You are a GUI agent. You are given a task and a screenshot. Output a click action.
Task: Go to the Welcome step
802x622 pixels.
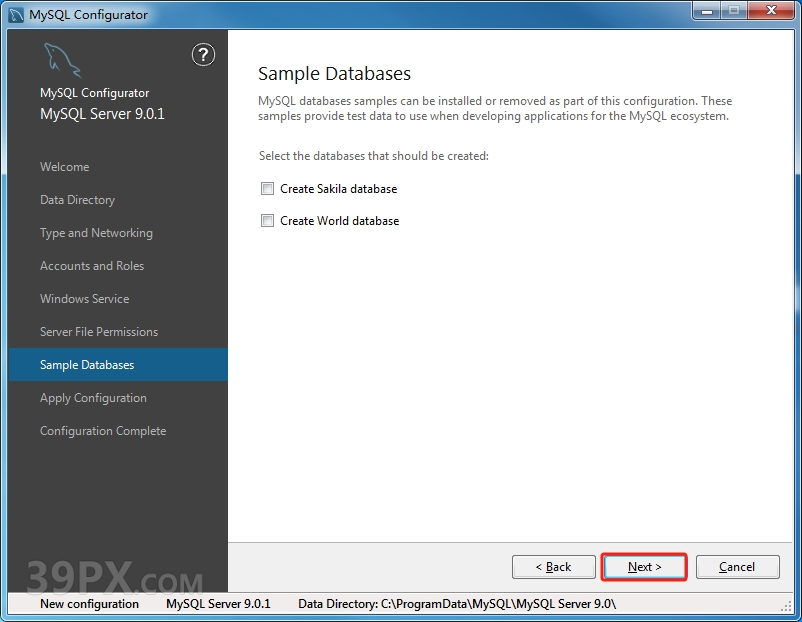(x=64, y=167)
